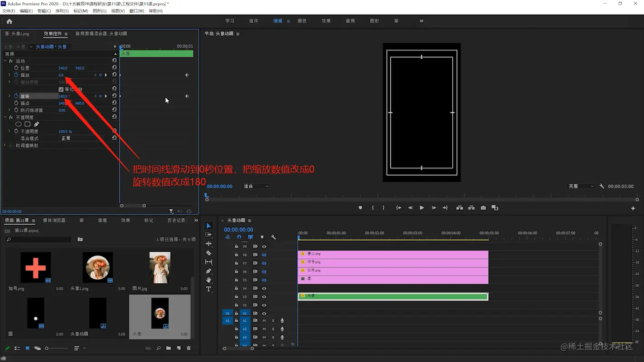Collapse the Opacity effect group
644x362 pixels.
[x=5, y=118]
